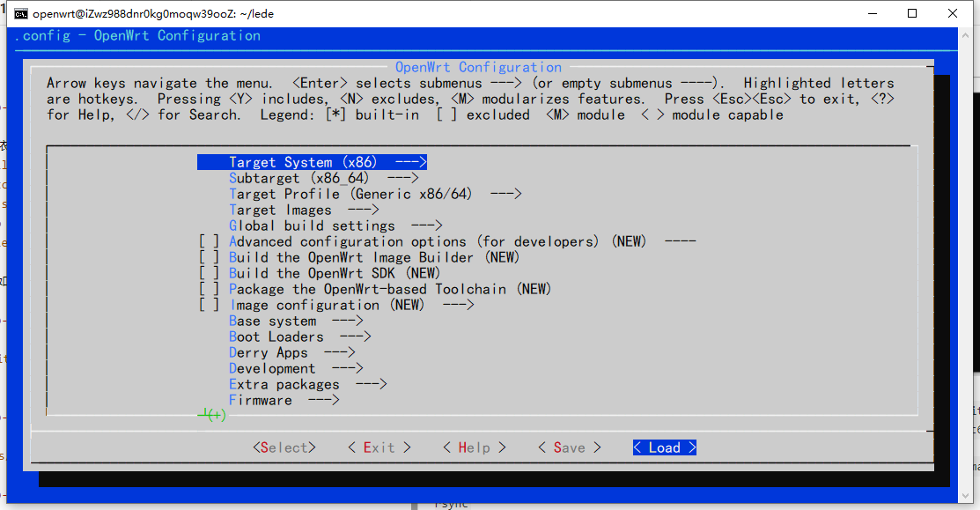Toggle Advanced configuration options checkbox
This screenshot has height=510, width=980.
pyautogui.click(x=209, y=241)
